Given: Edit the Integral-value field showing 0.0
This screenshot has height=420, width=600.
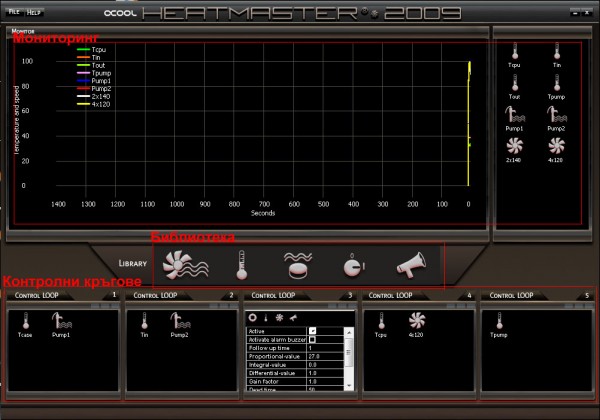Looking at the screenshot, I should pyautogui.click(x=325, y=365).
